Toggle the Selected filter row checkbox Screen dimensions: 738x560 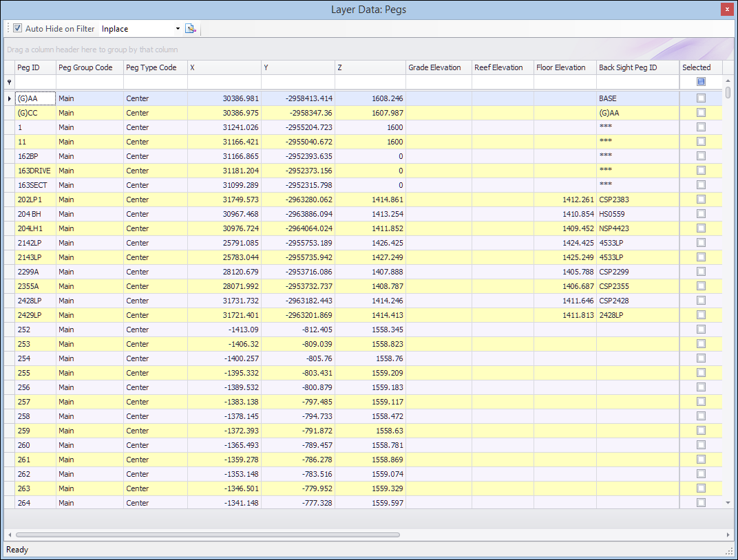701,82
